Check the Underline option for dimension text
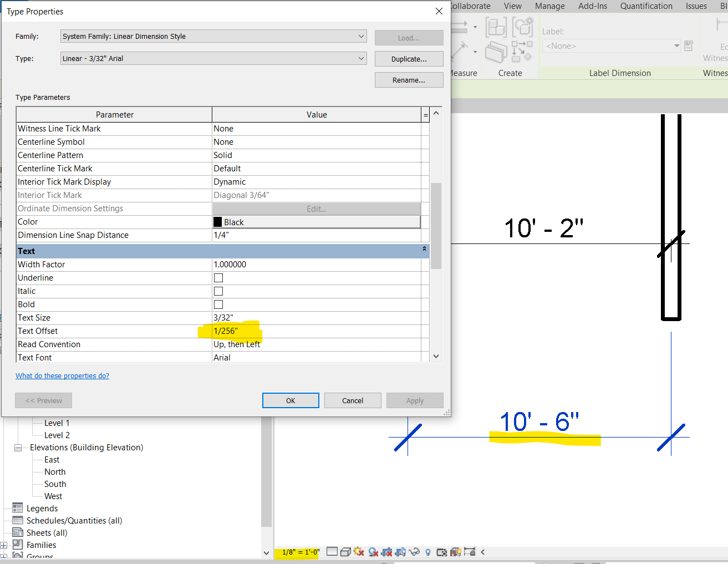728x564 pixels. (218, 277)
